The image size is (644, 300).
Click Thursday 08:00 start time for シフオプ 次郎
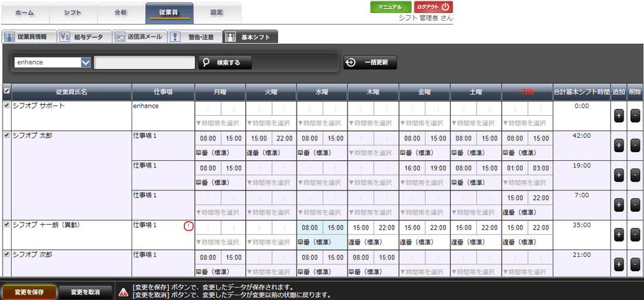360,258
